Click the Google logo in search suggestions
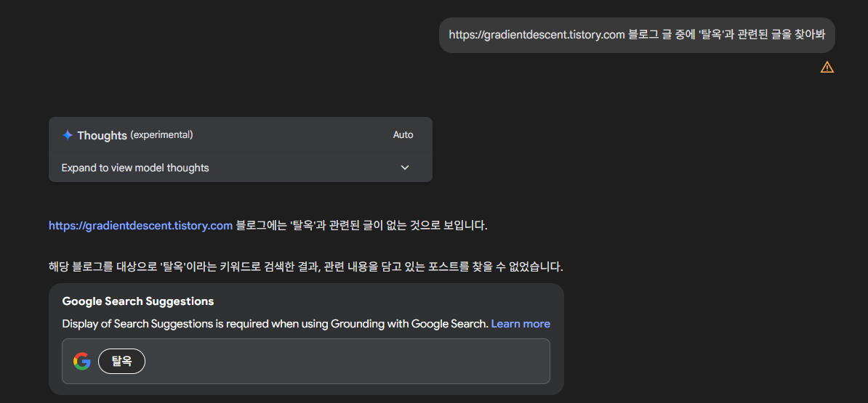868x403 pixels. pyautogui.click(x=82, y=361)
